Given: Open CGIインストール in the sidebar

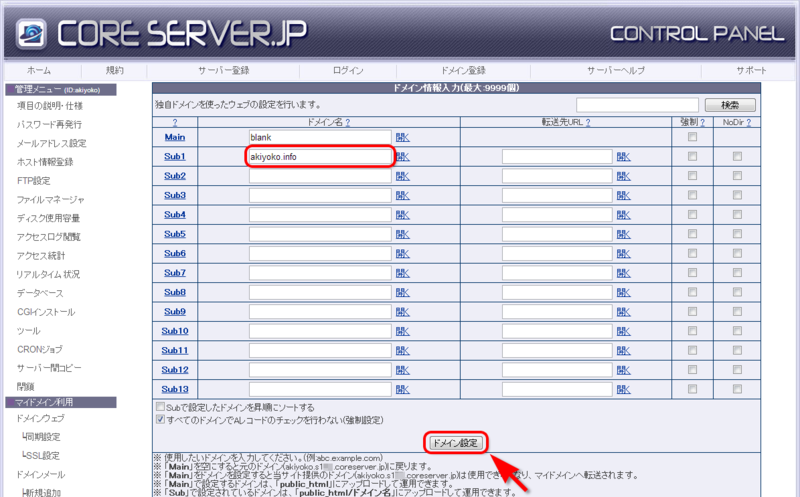Looking at the screenshot, I should click(x=46, y=312).
